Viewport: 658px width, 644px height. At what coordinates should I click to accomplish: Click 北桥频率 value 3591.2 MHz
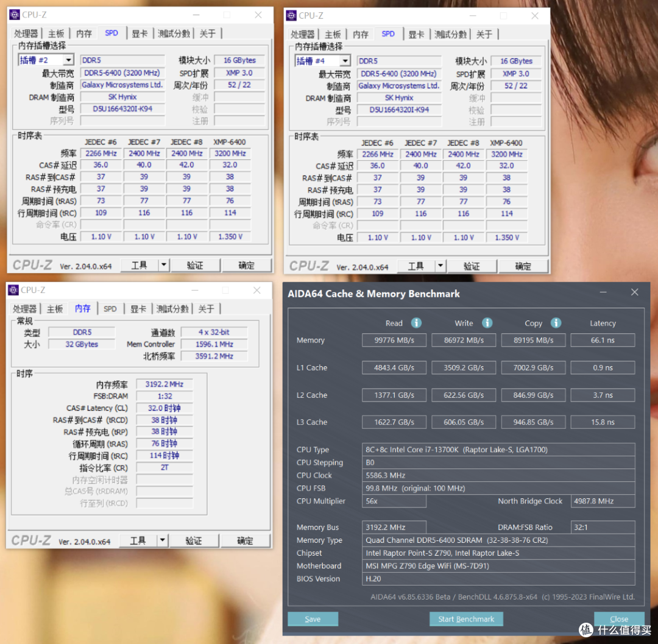(214, 356)
